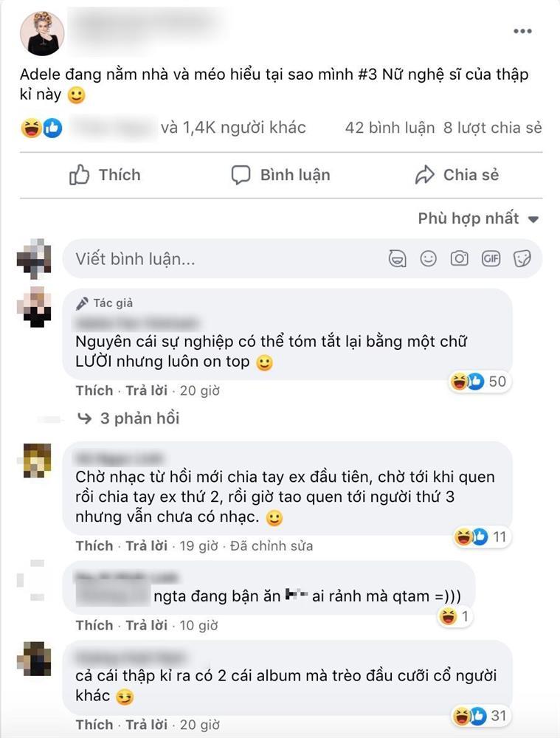
Task: Share the post via Chia sẻ
Action: point(457,175)
